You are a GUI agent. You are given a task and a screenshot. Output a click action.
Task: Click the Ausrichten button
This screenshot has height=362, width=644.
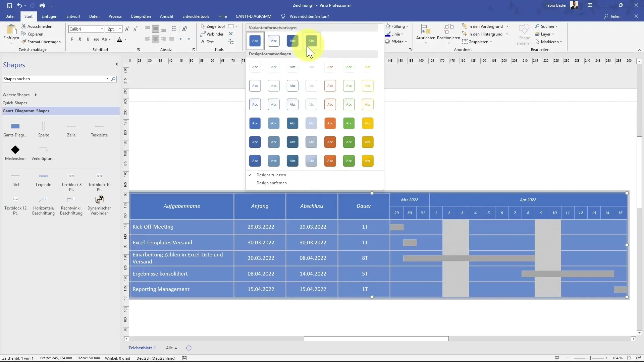coord(426,35)
